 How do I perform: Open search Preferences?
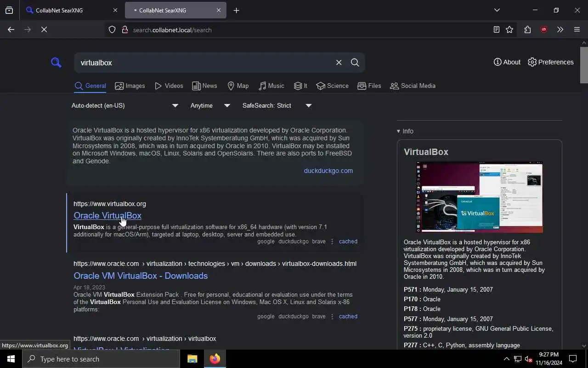(x=551, y=62)
